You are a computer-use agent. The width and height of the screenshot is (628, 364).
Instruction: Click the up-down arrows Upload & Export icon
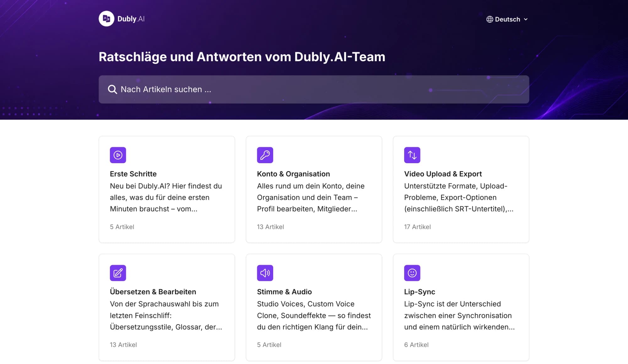(412, 155)
